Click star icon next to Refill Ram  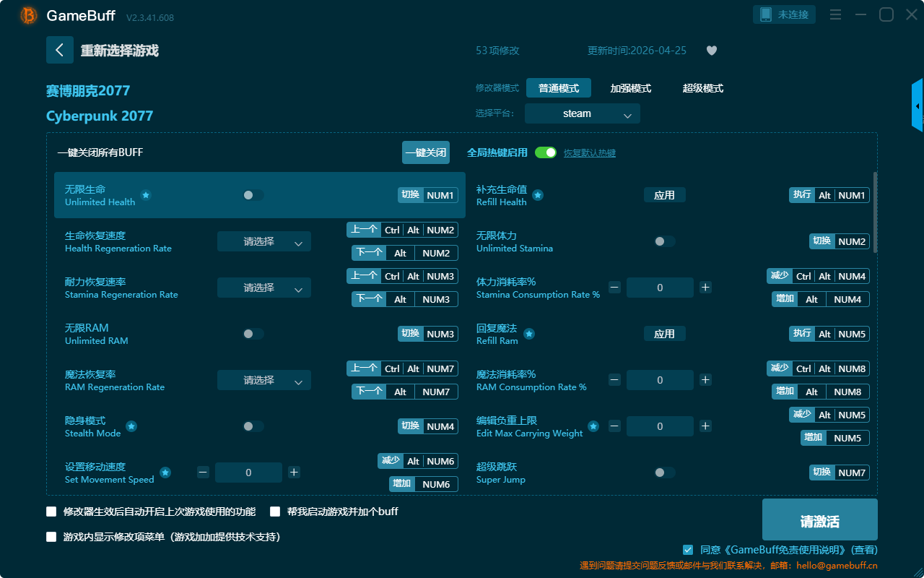click(x=529, y=334)
